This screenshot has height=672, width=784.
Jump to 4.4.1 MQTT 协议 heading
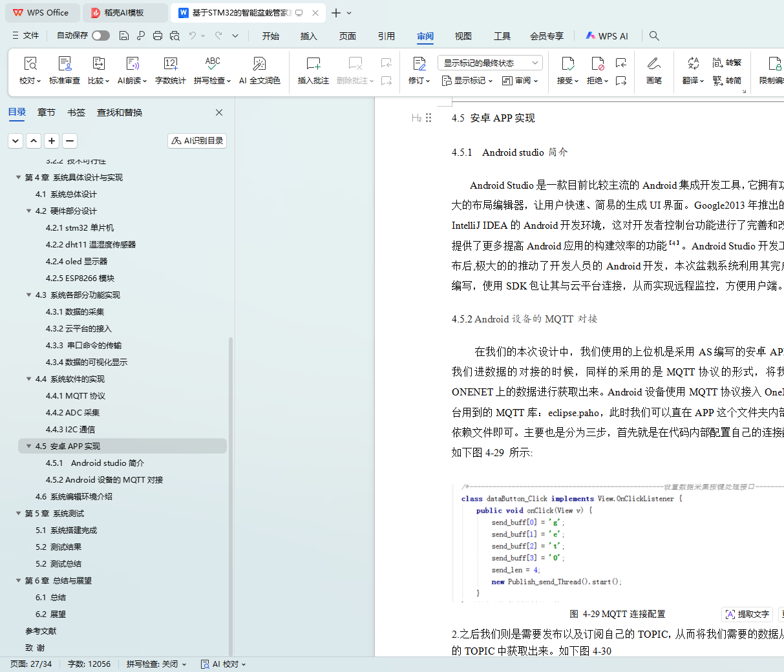pos(75,395)
